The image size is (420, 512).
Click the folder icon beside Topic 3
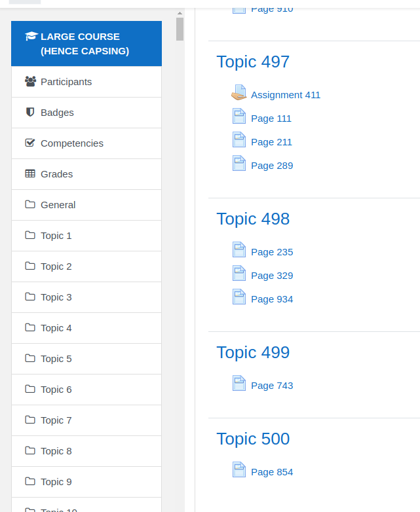[30, 297]
